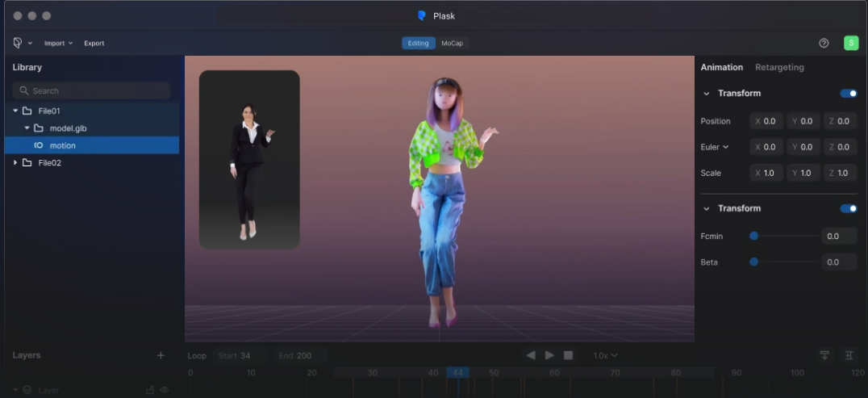This screenshot has width=868, height=398.
Task: Play the animation forward
Action: point(549,355)
